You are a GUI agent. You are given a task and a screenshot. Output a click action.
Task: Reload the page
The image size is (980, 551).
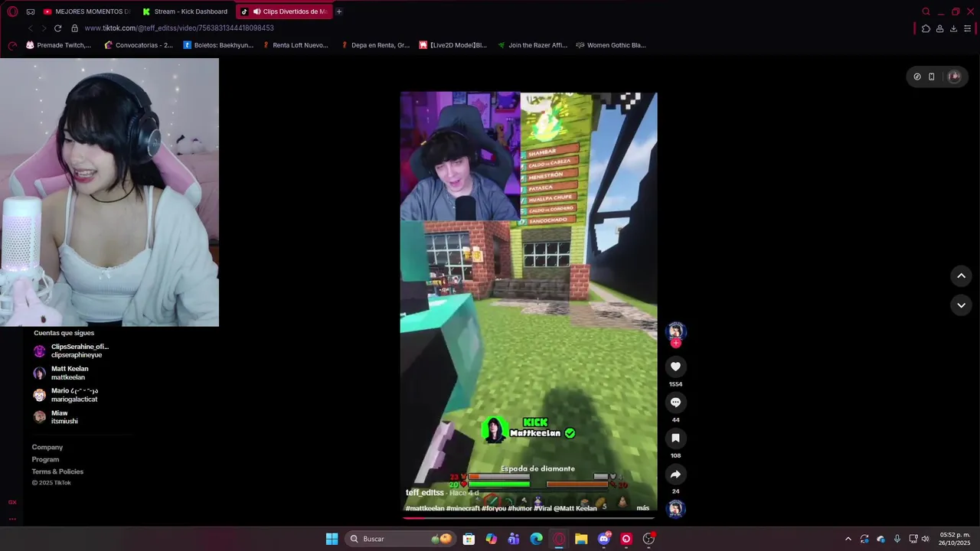coord(57,28)
